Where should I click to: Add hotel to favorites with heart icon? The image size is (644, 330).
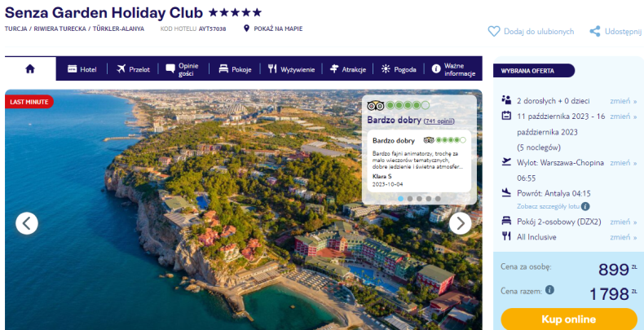pos(494,31)
